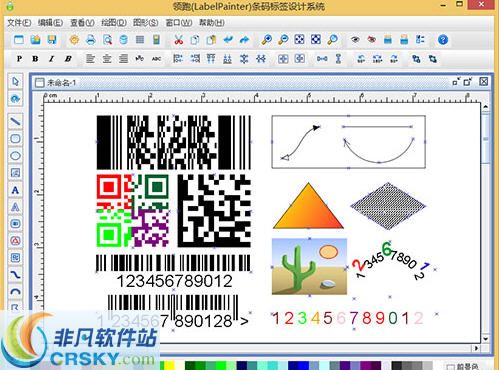Viewport: 499px width, 370px height.
Task: Select the line drawing tool
Action: point(15,122)
